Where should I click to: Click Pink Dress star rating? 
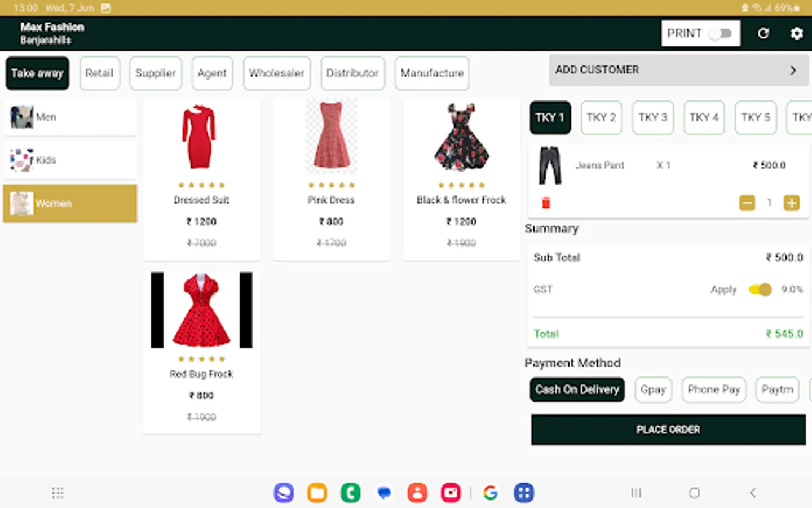point(332,185)
